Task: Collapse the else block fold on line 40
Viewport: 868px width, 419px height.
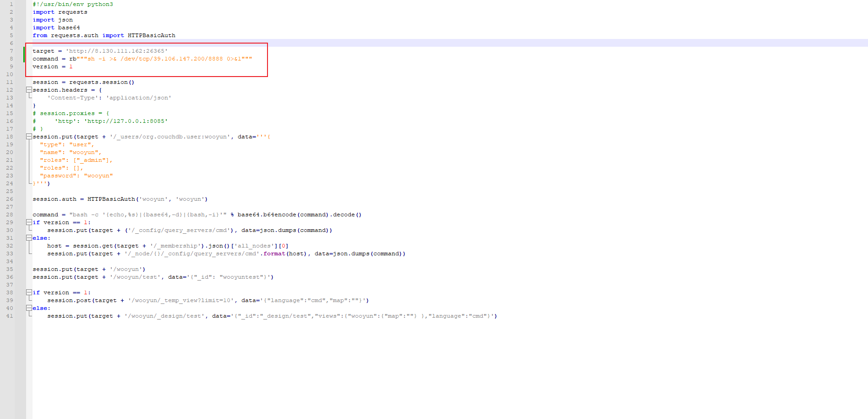Action: [29, 308]
